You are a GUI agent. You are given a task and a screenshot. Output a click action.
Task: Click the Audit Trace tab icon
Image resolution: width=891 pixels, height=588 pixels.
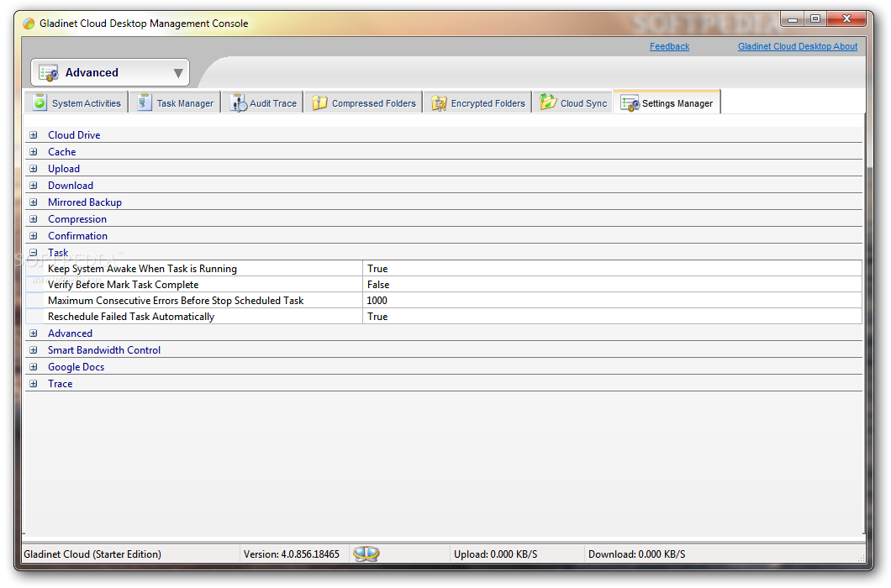[x=239, y=102]
